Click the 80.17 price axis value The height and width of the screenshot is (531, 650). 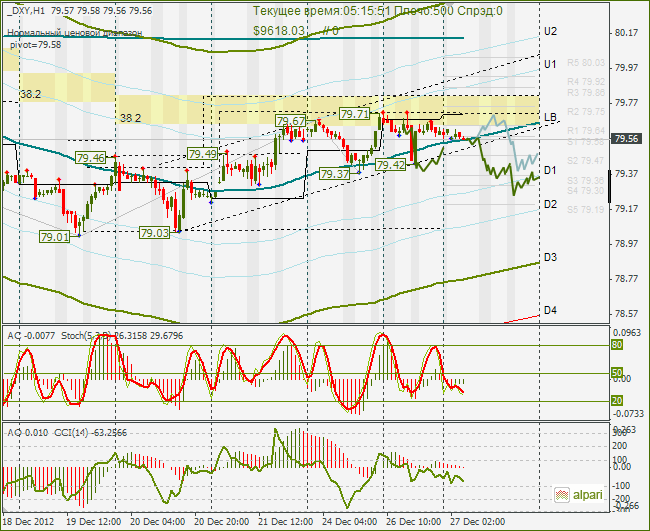pyautogui.click(x=626, y=32)
